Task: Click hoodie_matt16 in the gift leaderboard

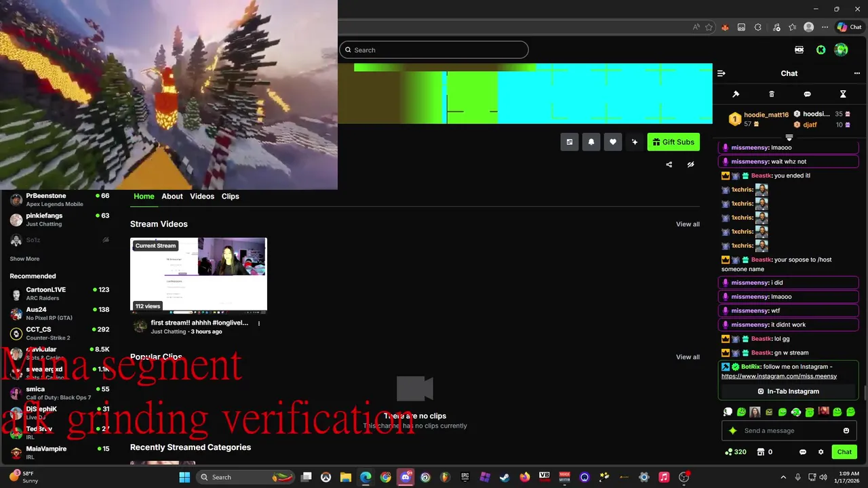Action: click(766, 115)
